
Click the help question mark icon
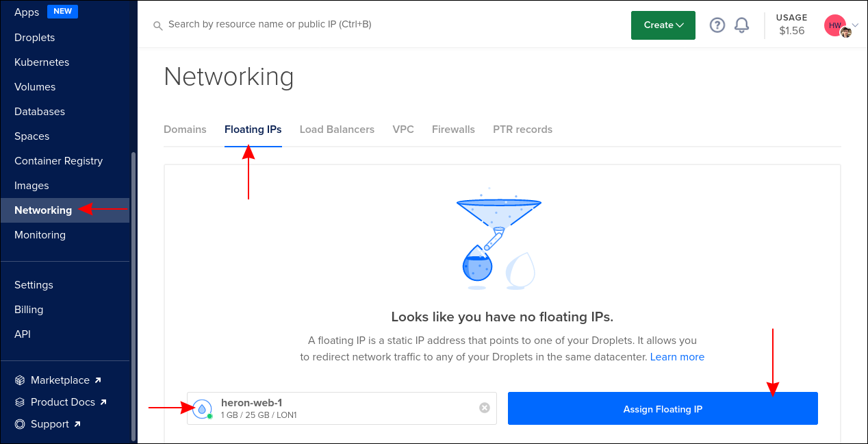717,25
